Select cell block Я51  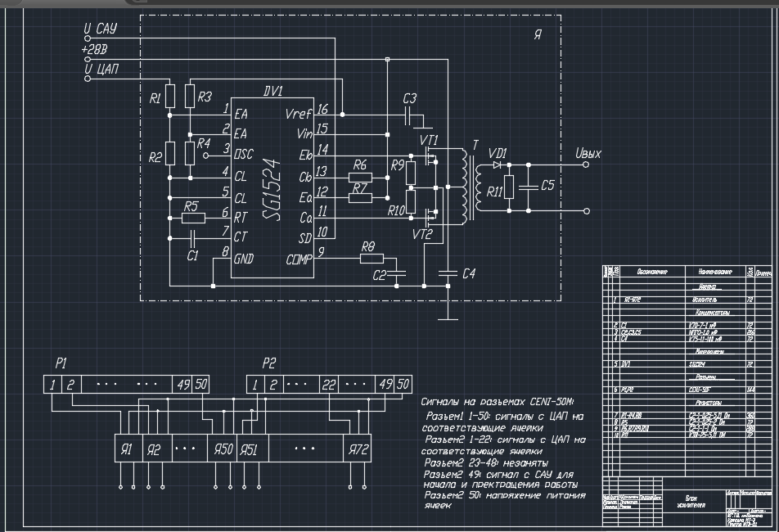point(248,449)
